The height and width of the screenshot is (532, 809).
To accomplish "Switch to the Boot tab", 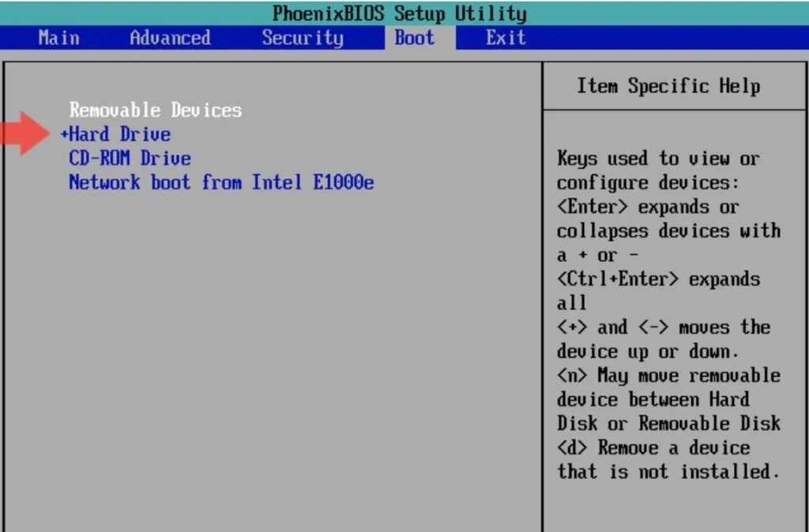I will (414, 37).
